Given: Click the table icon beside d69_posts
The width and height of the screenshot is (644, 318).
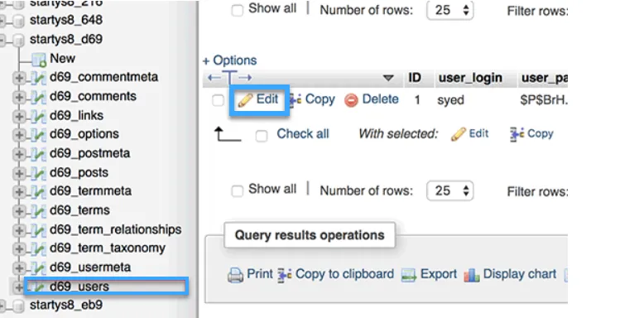Looking at the screenshot, I should point(38,173).
